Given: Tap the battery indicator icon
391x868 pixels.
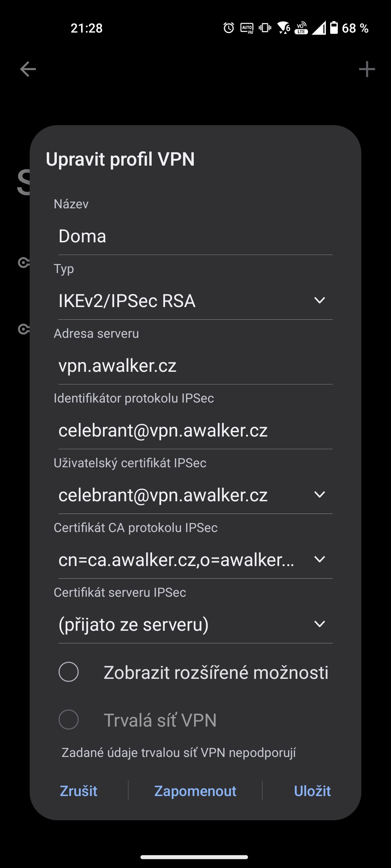Looking at the screenshot, I should tap(333, 28).
